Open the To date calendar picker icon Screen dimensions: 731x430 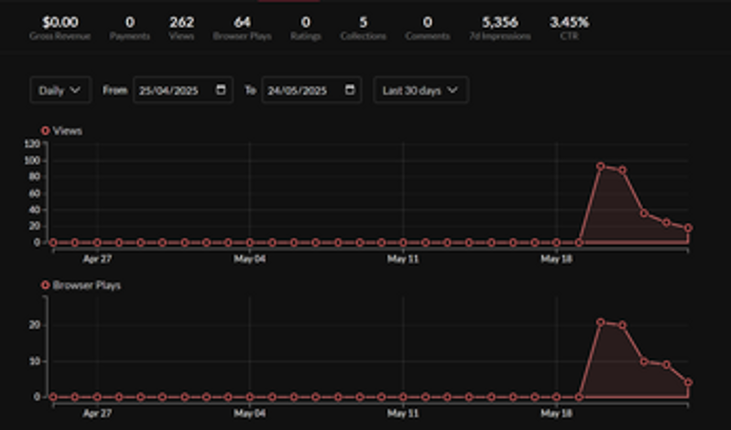[349, 90]
